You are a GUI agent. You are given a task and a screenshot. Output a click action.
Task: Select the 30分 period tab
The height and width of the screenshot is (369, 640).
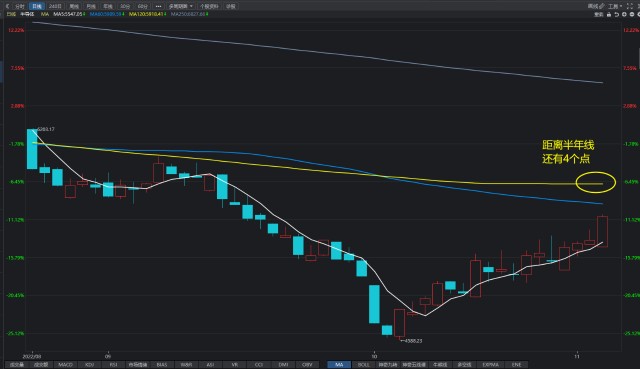[x=125, y=6]
